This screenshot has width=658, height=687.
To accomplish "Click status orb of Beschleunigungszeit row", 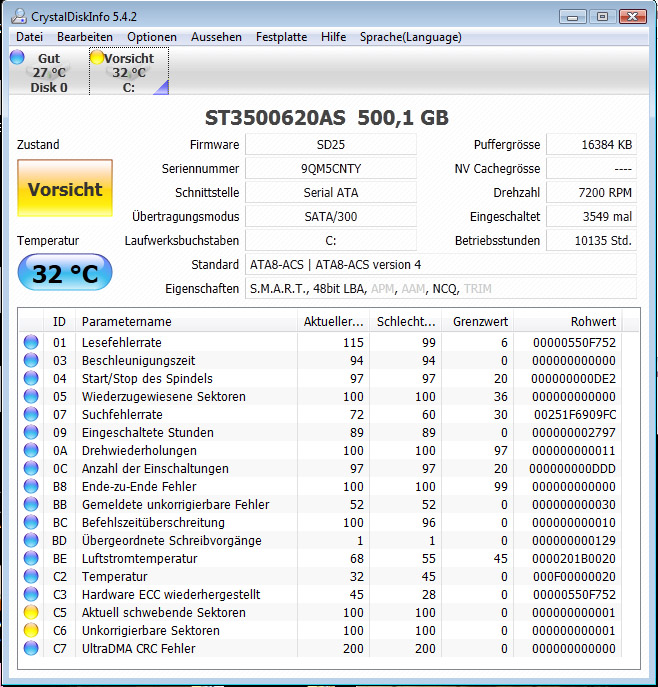I will [31, 360].
